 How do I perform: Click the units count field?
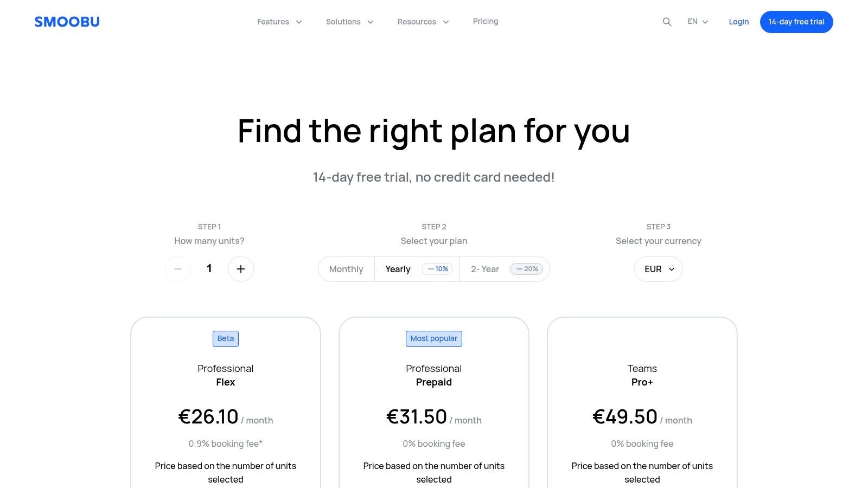[x=209, y=269]
